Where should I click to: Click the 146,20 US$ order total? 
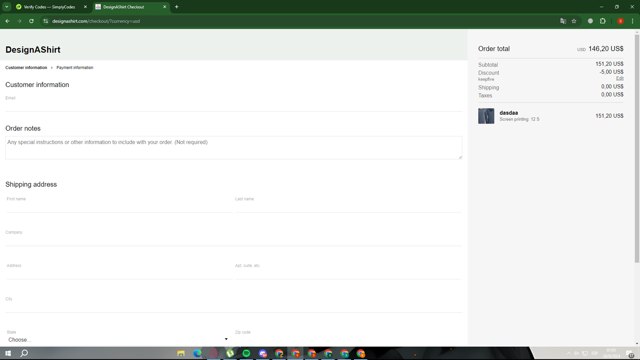[x=606, y=49]
